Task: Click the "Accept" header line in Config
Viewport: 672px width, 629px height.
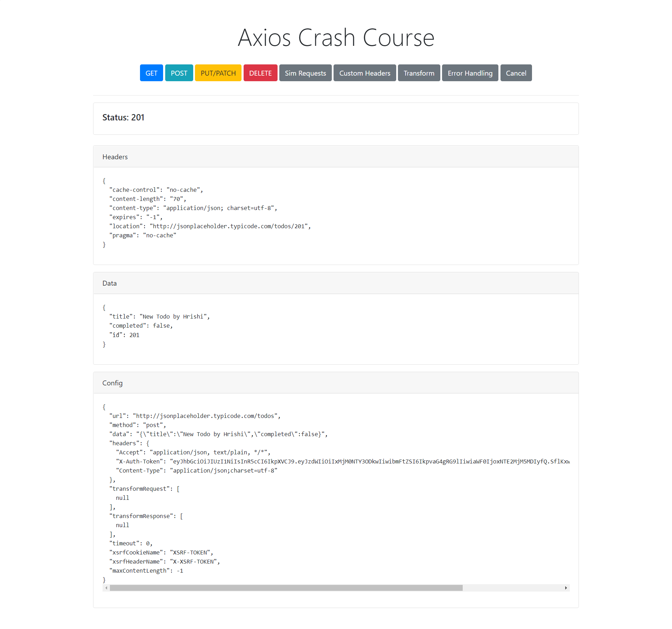Action: coord(193,452)
